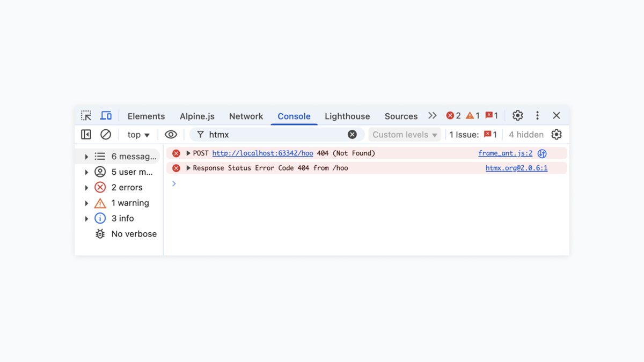Open the Network tab
The height and width of the screenshot is (362, 644).
pyautogui.click(x=246, y=116)
